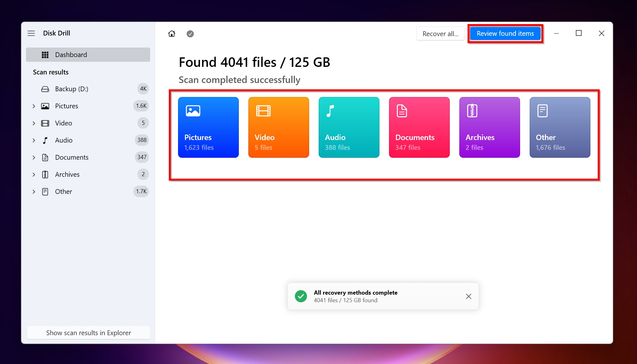The height and width of the screenshot is (364, 637).
Task: Open Show scan results in Explorer
Action: [88, 333]
